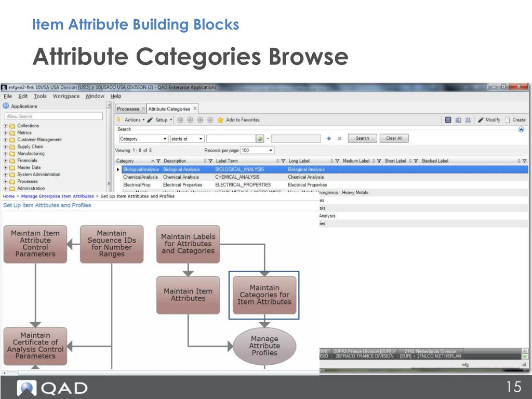
Task: Open the Setup pencil menu
Action: [x=159, y=120]
